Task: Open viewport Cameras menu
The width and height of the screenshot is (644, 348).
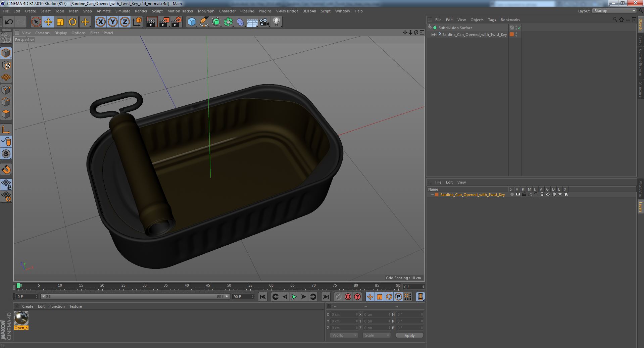Action: pos(42,33)
